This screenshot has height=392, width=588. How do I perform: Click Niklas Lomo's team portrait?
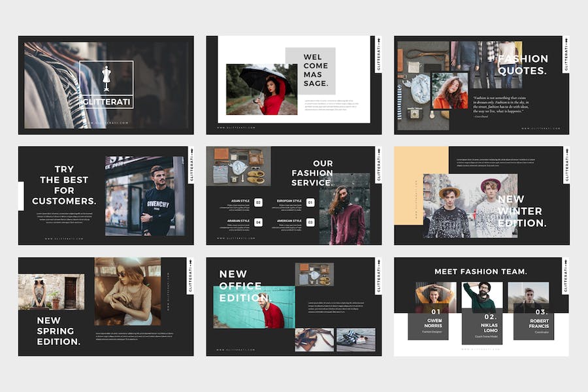[x=482, y=296]
